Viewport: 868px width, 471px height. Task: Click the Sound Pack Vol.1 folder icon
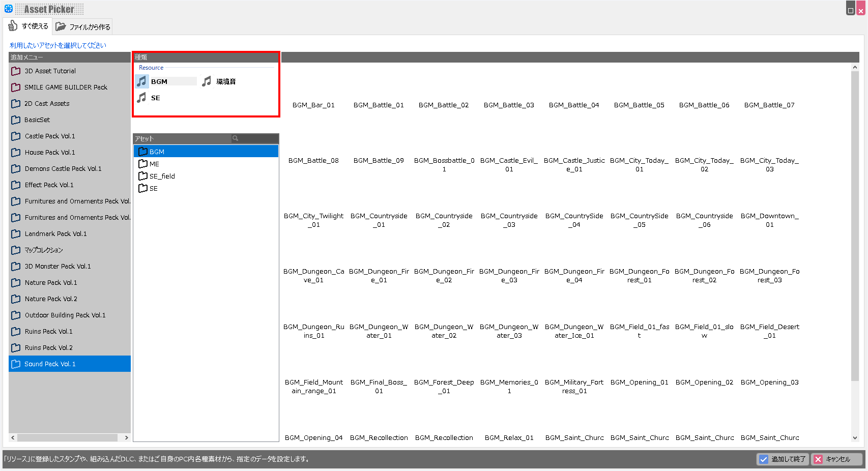tap(16, 364)
